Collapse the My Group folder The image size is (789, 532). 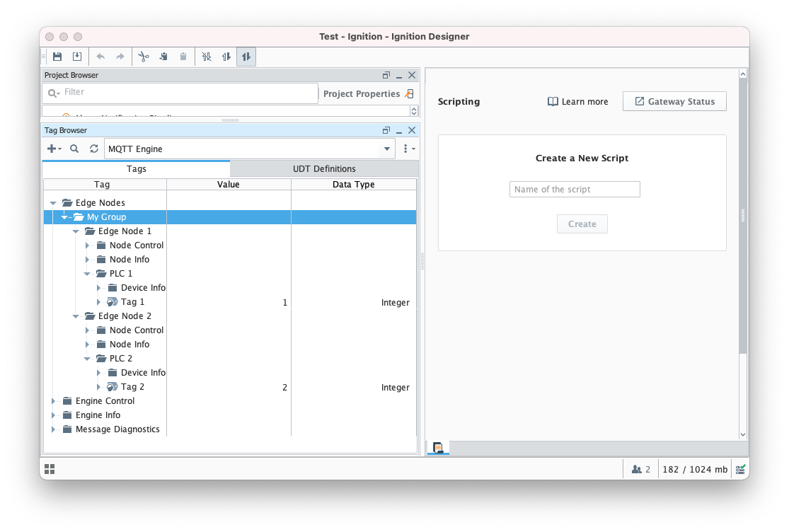coord(64,217)
